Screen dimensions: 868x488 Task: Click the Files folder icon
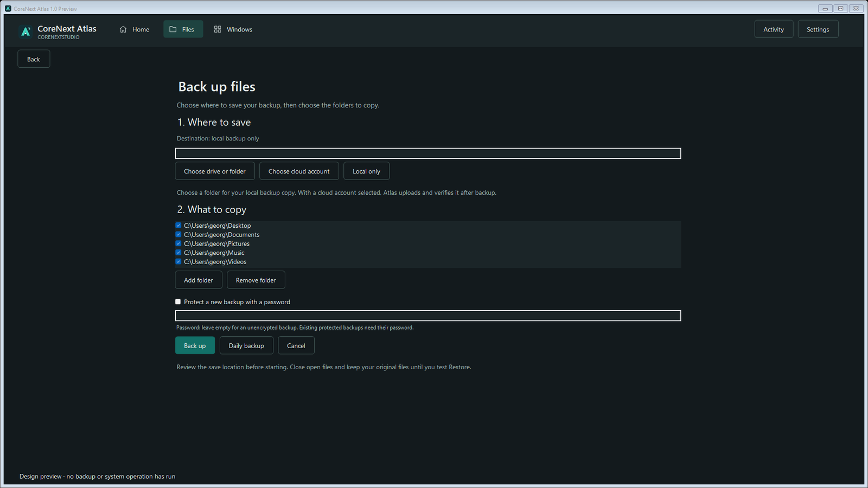pyautogui.click(x=173, y=29)
